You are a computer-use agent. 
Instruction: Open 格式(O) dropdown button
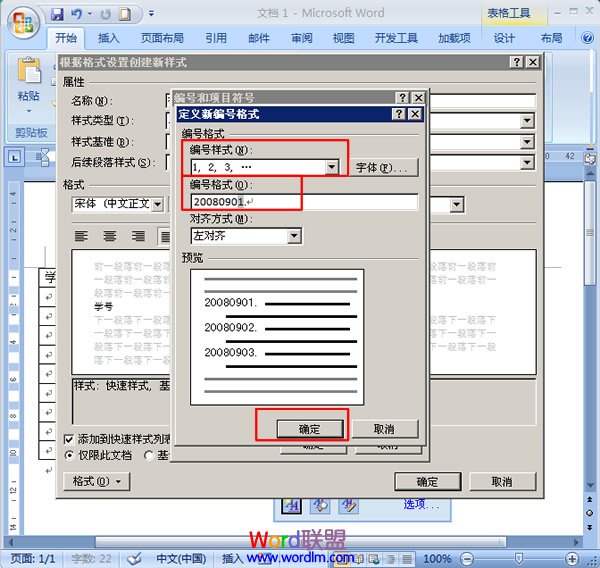pos(96,481)
